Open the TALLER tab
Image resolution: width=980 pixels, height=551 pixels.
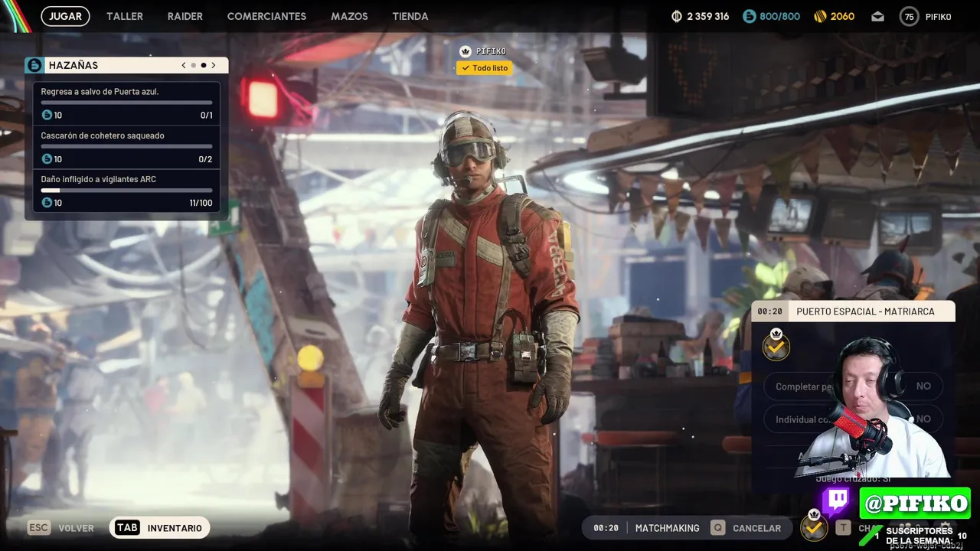pyautogui.click(x=125, y=16)
